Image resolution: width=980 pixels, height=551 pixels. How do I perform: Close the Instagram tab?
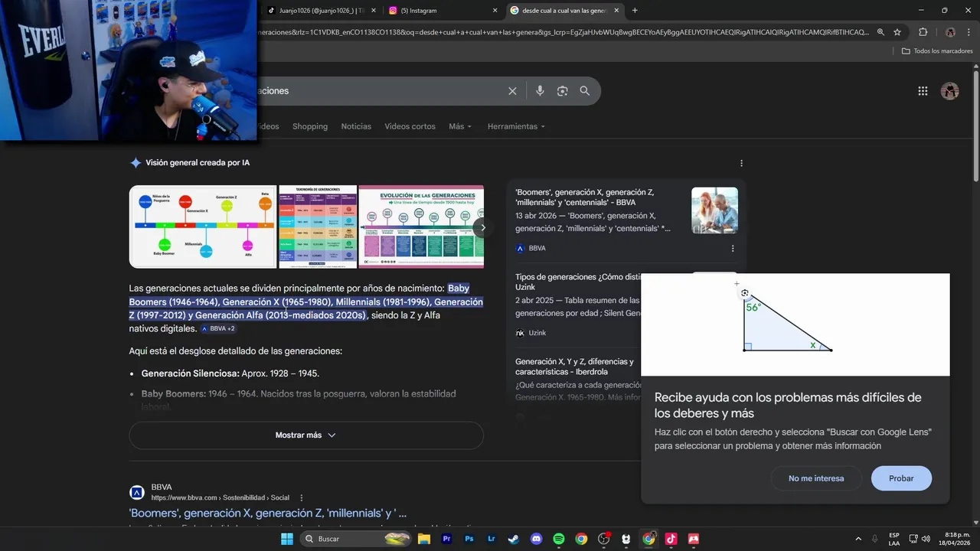pos(495,11)
